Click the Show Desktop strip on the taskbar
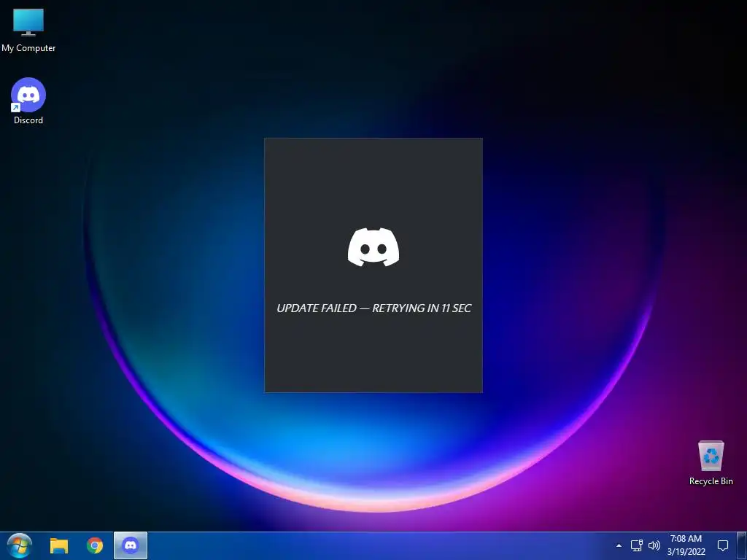747x560 pixels. click(742, 545)
